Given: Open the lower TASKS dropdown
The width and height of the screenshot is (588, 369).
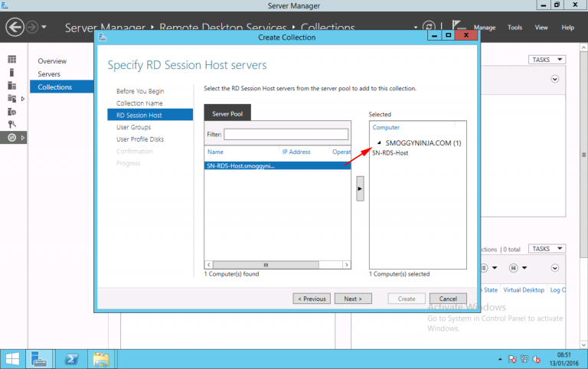Looking at the screenshot, I should pyautogui.click(x=547, y=249).
